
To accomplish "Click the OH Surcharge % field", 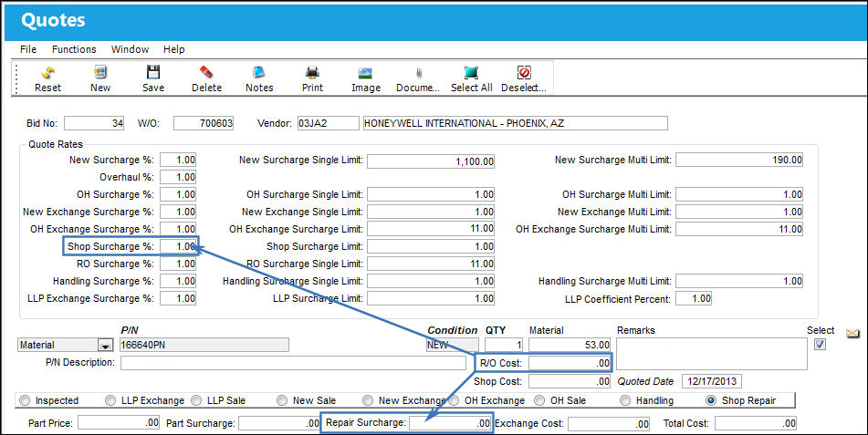I will pyautogui.click(x=178, y=194).
